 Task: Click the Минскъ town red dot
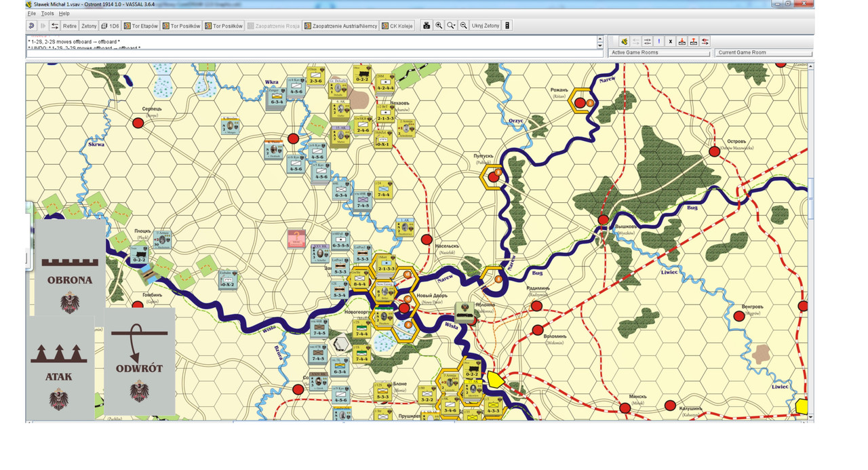coord(625,408)
